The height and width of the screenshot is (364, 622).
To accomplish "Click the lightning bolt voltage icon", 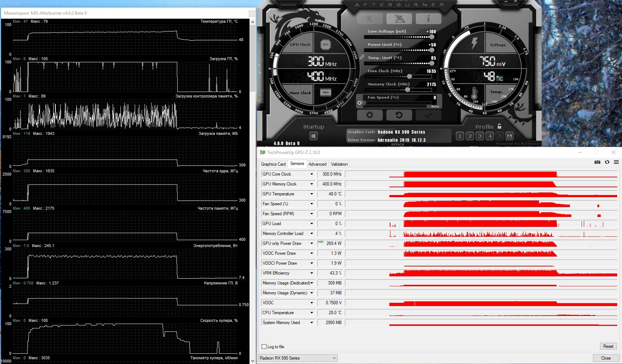I will point(474,43).
